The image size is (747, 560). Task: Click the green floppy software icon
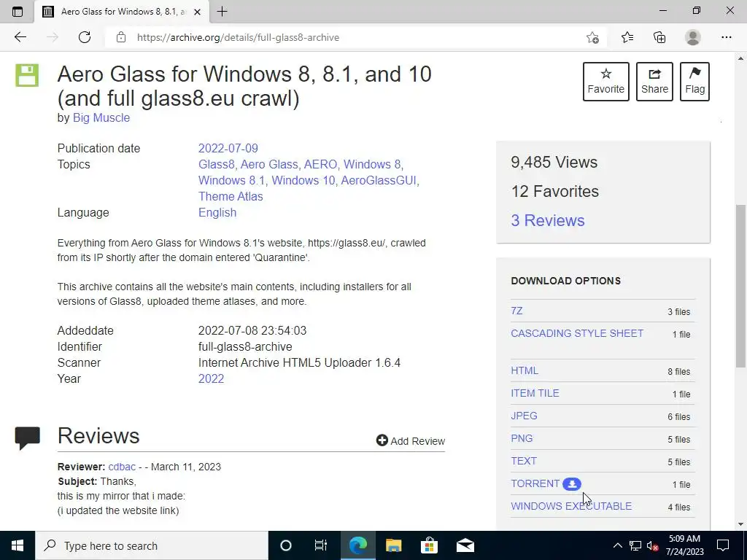click(x=27, y=75)
